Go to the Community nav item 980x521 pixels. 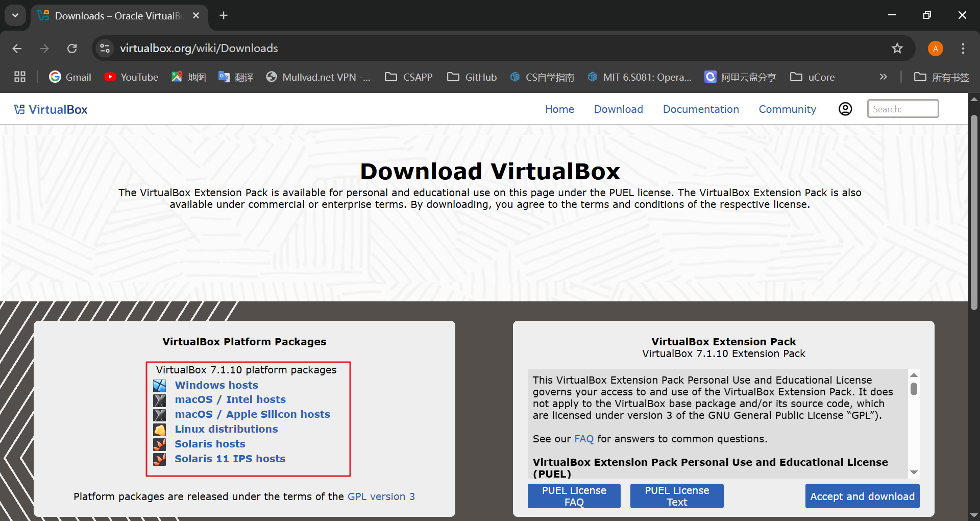(787, 109)
